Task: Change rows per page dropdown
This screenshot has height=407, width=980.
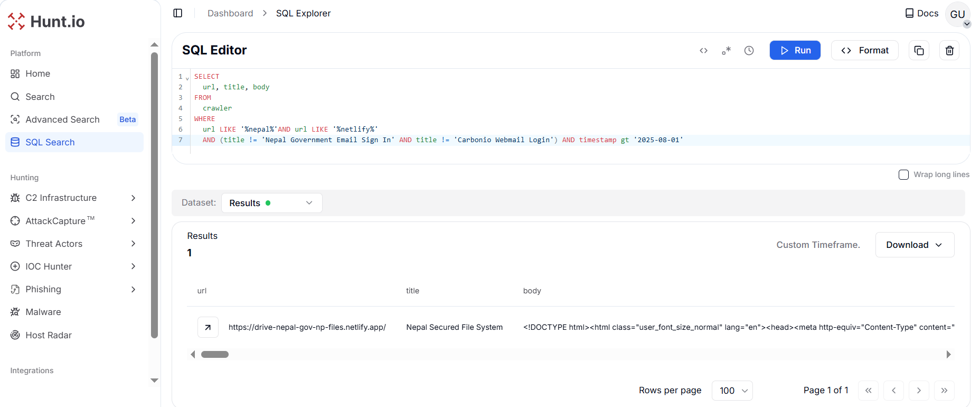Action: [x=732, y=391]
